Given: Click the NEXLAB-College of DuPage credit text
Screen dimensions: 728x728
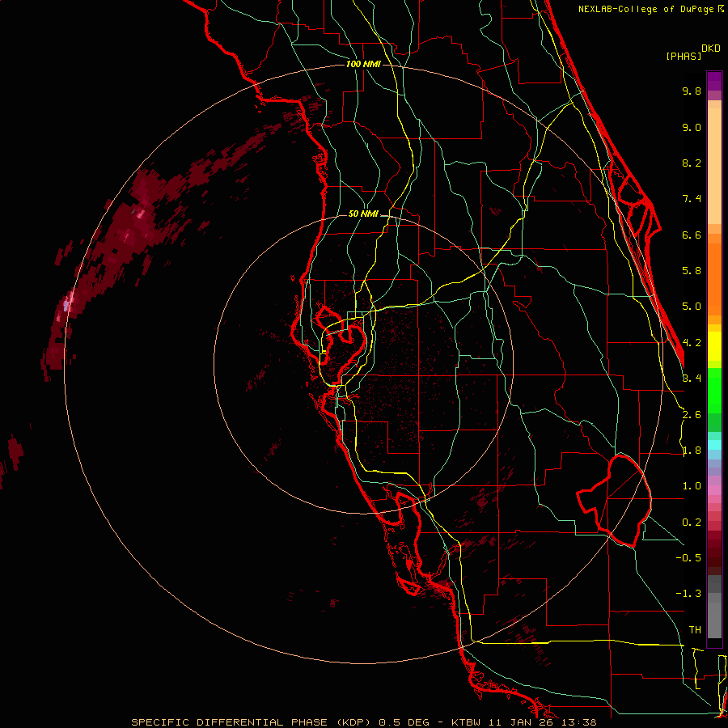Looking at the screenshot, I should pos(645,9).
